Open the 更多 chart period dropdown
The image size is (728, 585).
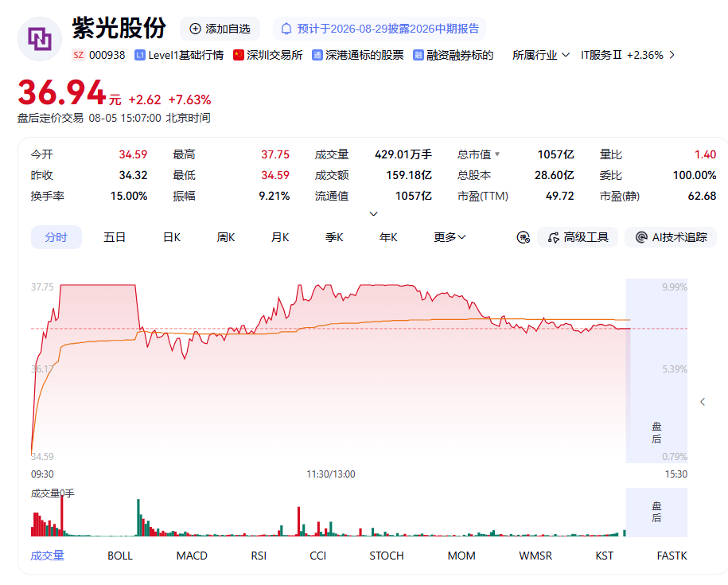450,237
